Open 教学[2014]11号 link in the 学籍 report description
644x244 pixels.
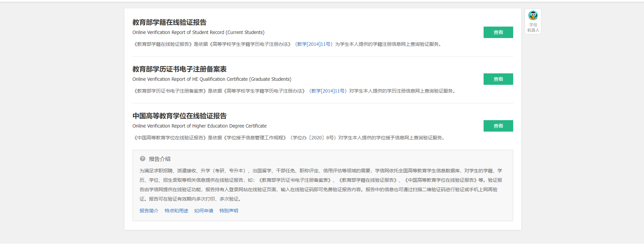click(x=314, y=44)
